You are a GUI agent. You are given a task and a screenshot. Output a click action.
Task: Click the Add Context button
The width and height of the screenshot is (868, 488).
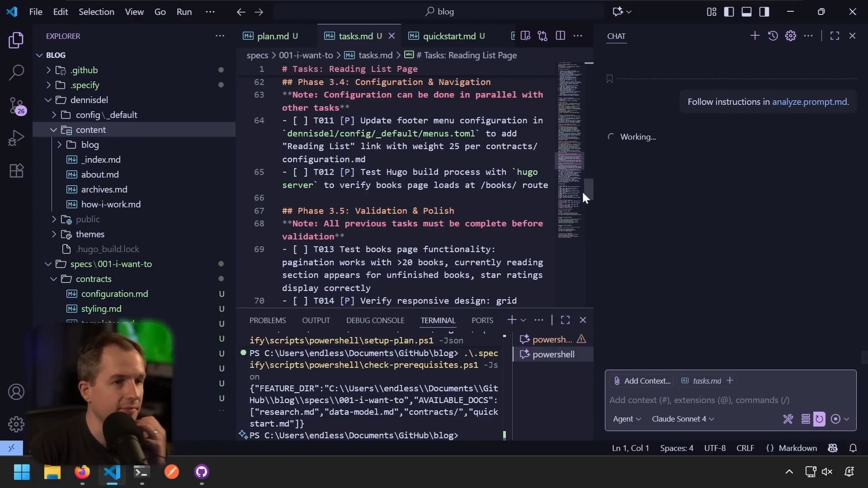[642, 381]
